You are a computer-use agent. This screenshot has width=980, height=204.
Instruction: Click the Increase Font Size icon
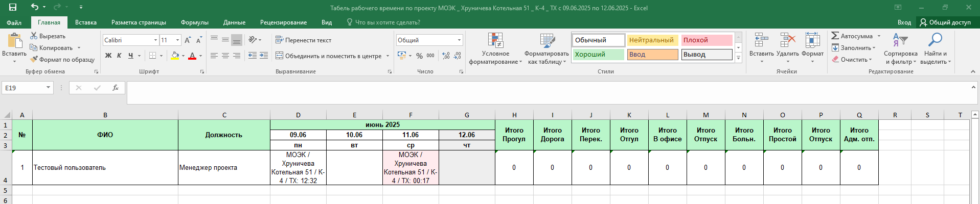click(188, 40)
